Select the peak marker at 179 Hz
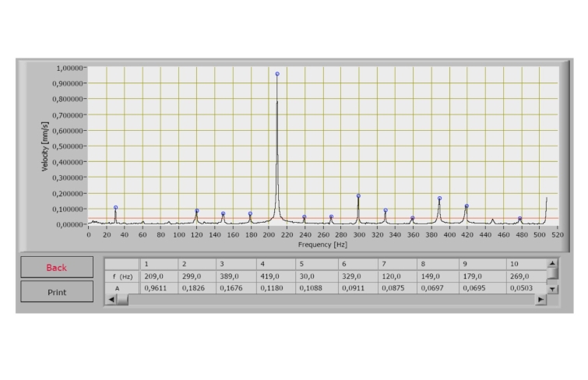 (250, 214)
